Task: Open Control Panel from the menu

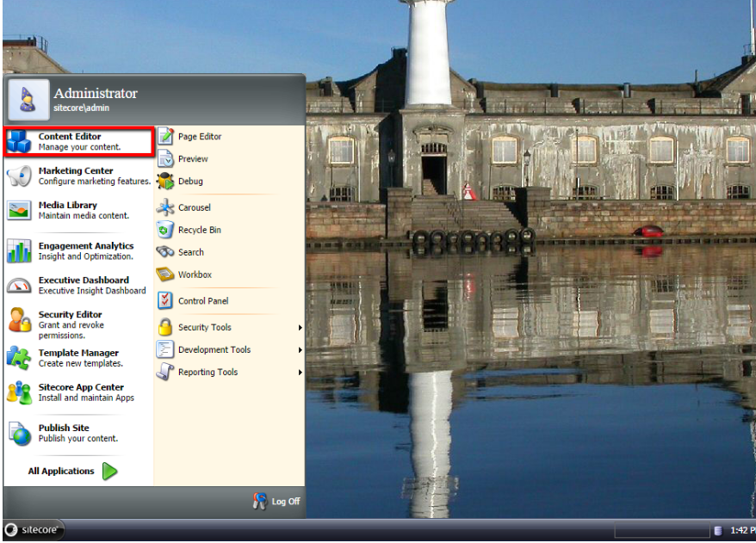Action: tap(230, 300)
